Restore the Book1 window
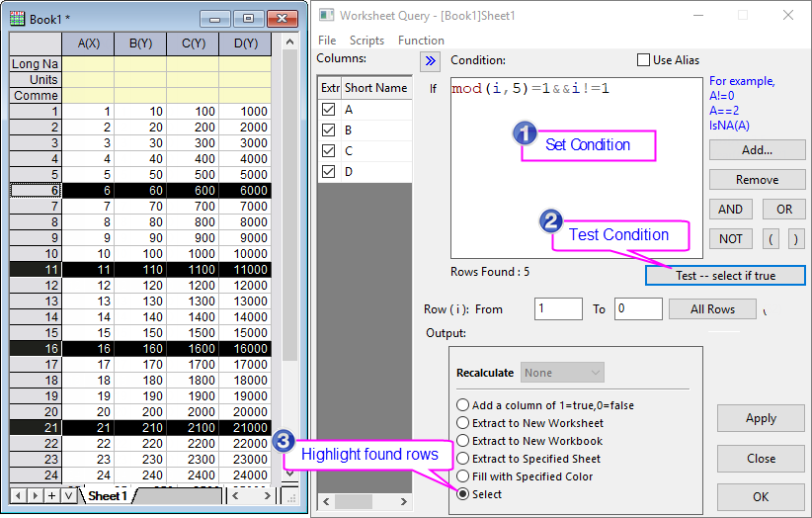This screenshot has height=518, width=812. pos(248,19)
